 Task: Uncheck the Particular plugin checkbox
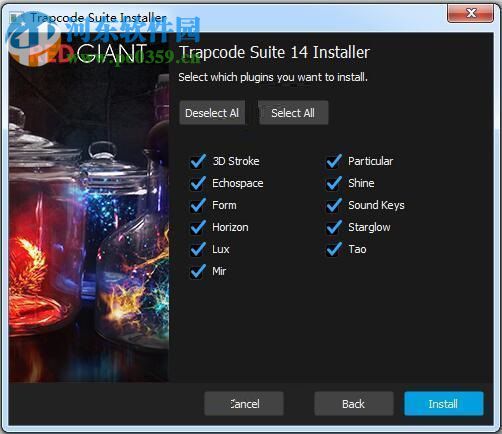pos(334,161)
